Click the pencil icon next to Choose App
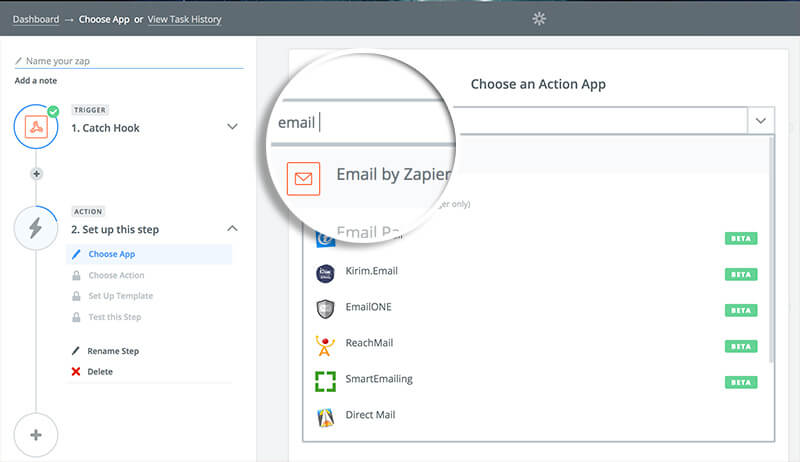The image size is (800, 462). pyautogui.click(x=76, y=254)
